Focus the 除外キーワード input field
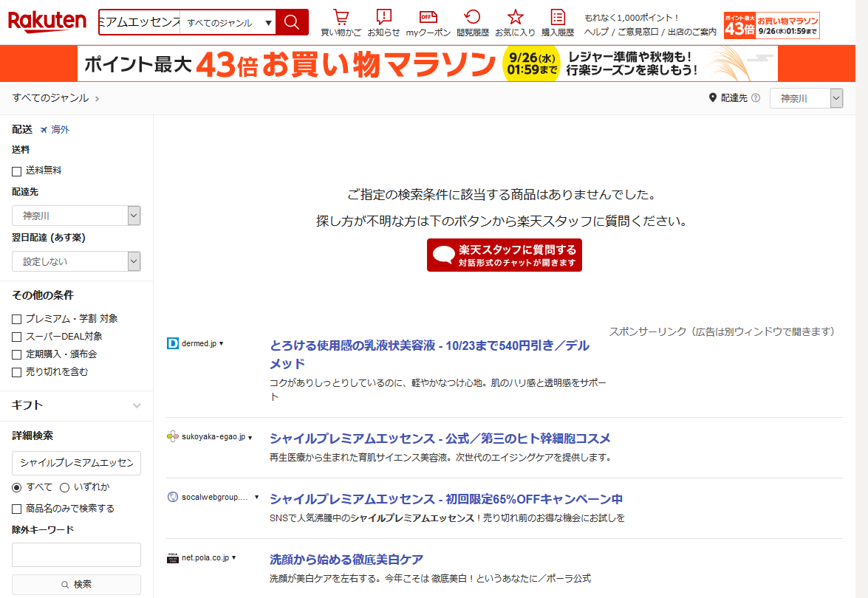This screenshot has width=868, height=598. click(76, 555)
